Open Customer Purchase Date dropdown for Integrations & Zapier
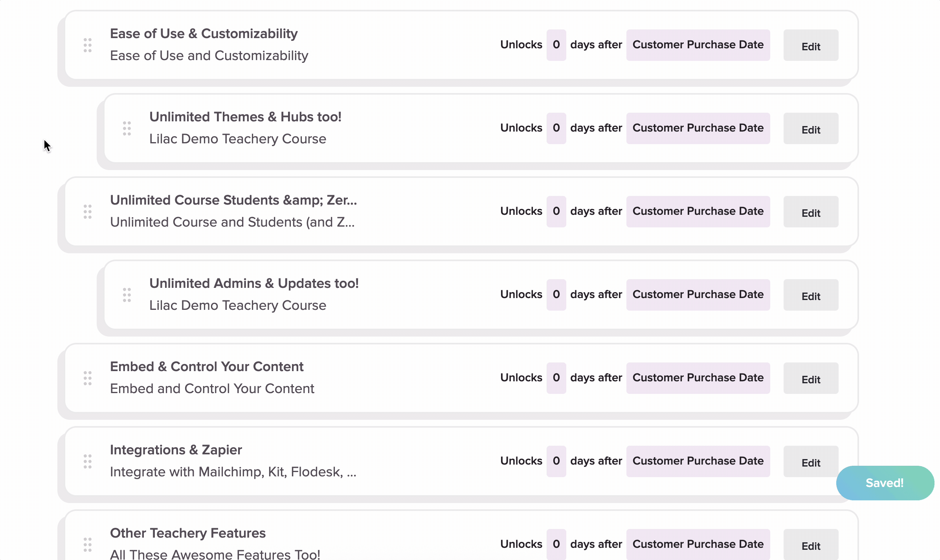940x560 pixels. (x=698, y=461)
